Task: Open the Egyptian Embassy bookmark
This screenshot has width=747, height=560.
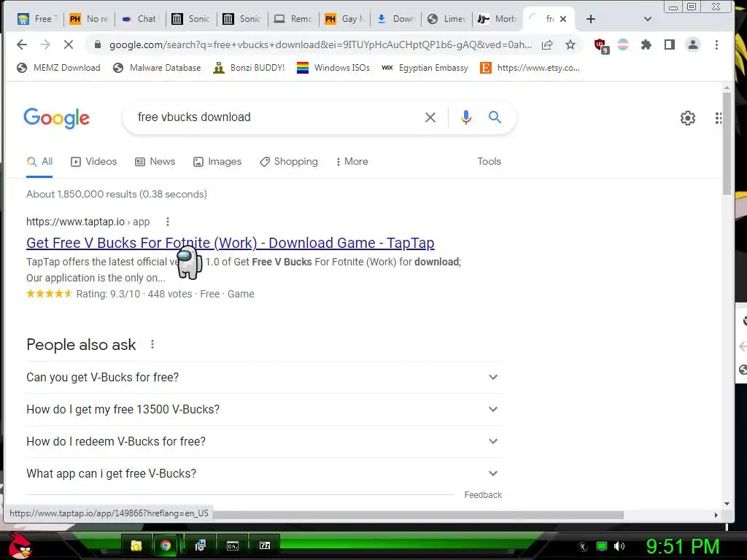Action: click(425, 68)
